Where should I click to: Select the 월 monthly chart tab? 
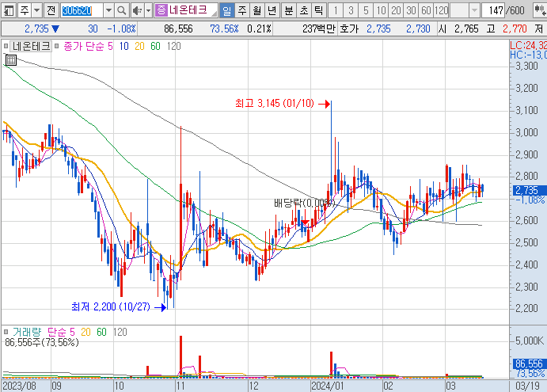click(256, 10)
